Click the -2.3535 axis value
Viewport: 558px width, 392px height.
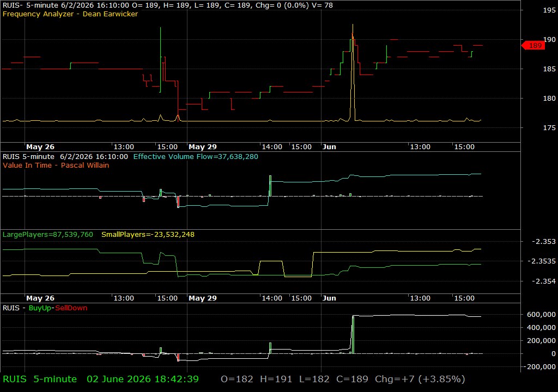[541, 261]
